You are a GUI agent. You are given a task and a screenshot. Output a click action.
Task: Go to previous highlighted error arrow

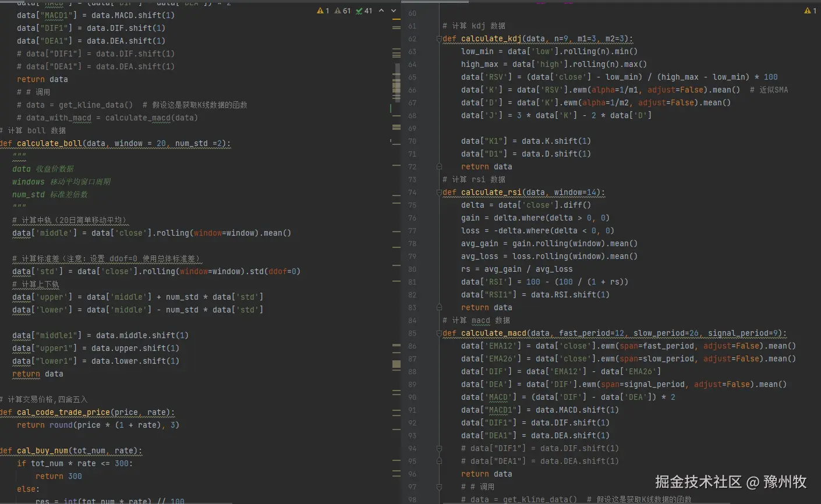tap(381, 10)
